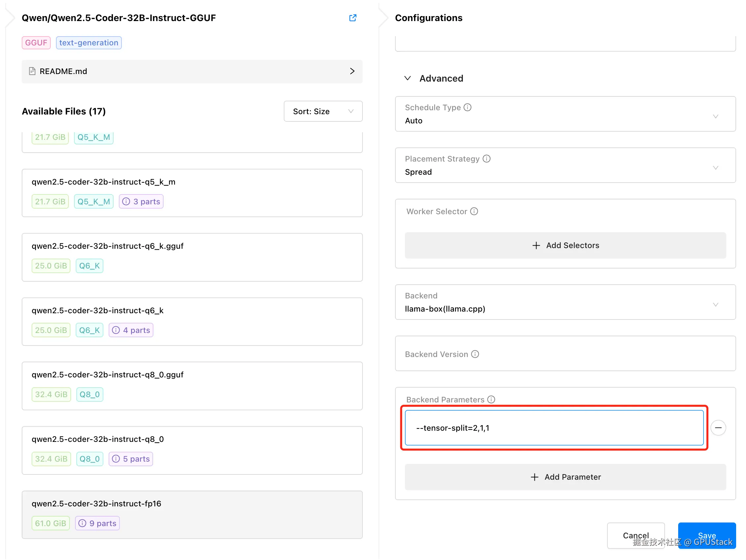Open the Sort: Size dropdown
This screenshot has width=746, height=560.
(x=323, y=111)
